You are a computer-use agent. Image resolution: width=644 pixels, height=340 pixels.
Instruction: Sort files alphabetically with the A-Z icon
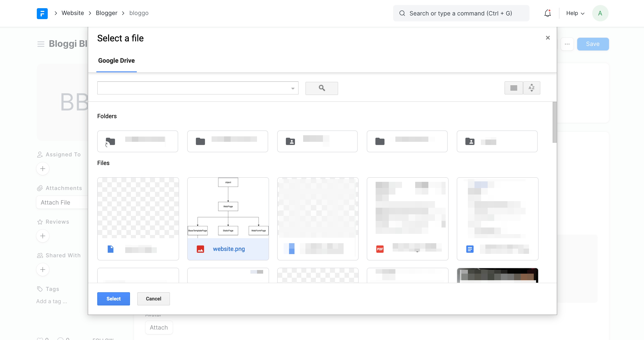click(x=532, y=88)
